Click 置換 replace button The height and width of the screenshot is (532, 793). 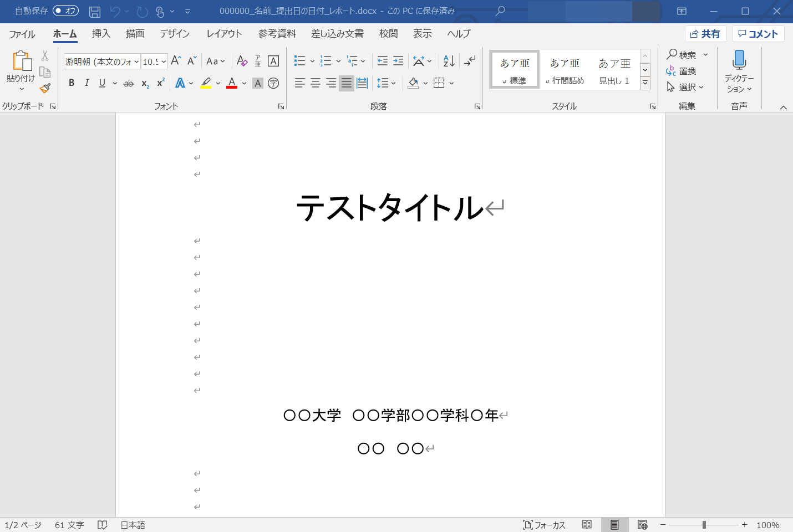click(681, 71)
